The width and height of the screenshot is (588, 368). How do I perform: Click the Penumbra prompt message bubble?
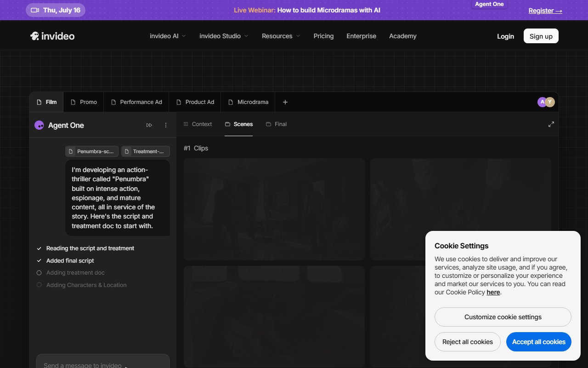[118, 198]
